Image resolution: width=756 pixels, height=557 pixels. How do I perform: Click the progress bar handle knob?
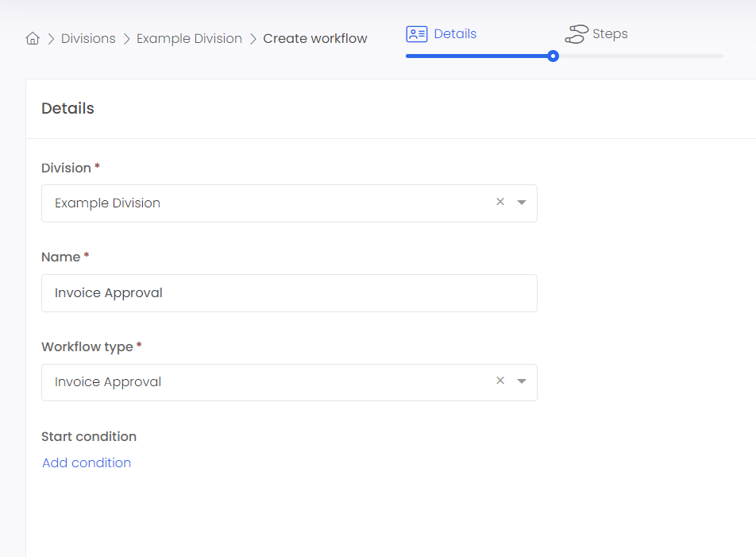tap(553, 56)
